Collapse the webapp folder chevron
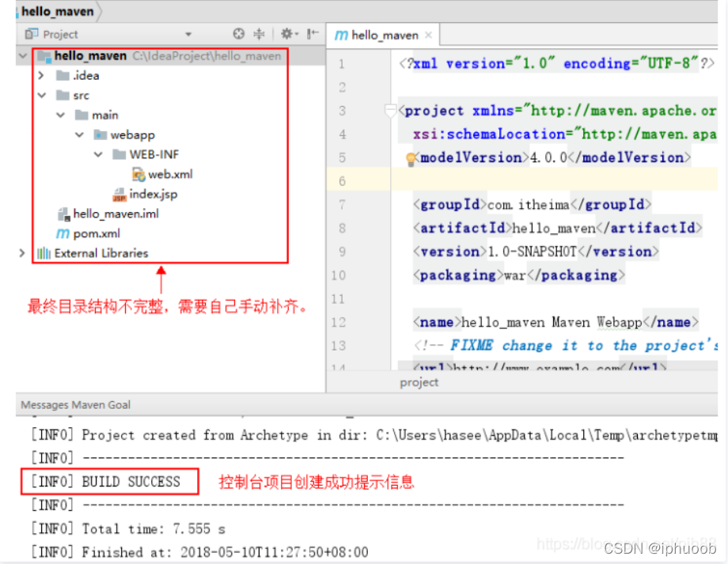Image resolution: width=728 pixels, height=564 pixels. click(80, 135)
